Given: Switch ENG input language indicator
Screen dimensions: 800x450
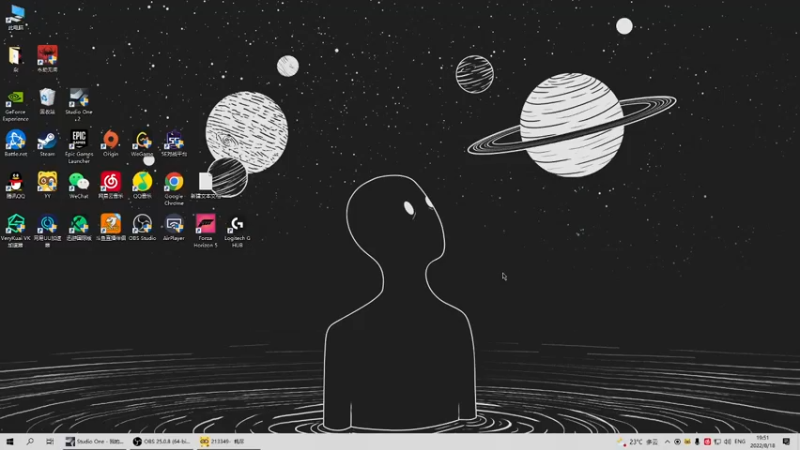Looking at the screenshot, I should click(740, 442).
